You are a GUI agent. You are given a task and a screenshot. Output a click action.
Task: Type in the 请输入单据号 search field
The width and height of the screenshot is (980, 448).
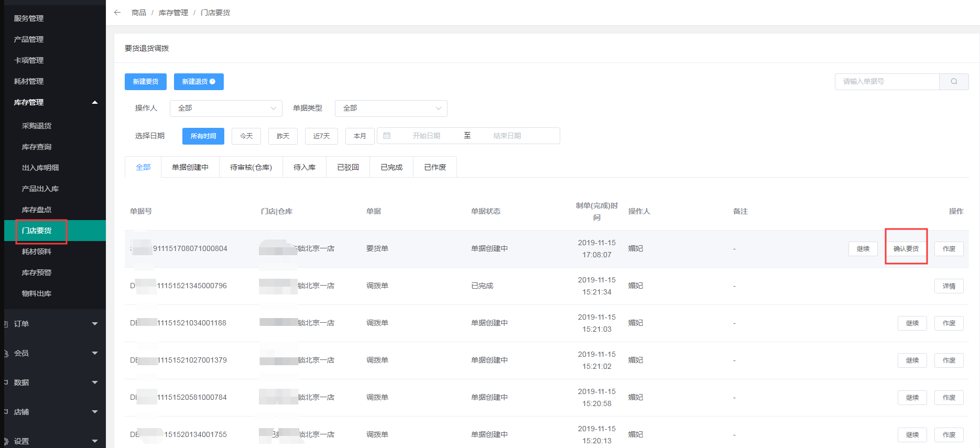[887, 81]
